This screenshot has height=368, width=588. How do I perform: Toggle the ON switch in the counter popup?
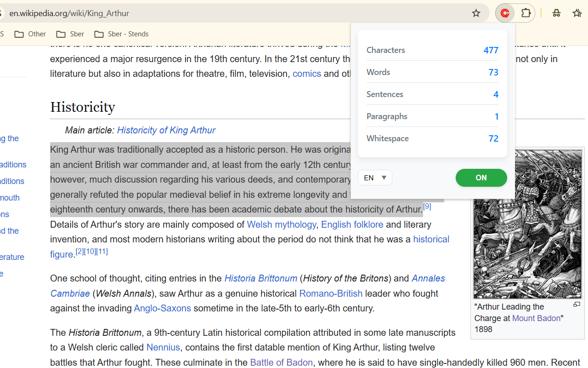481,178
